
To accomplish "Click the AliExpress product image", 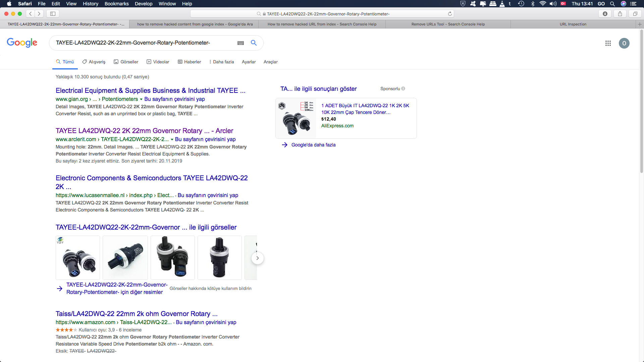I will pos(296,118).
